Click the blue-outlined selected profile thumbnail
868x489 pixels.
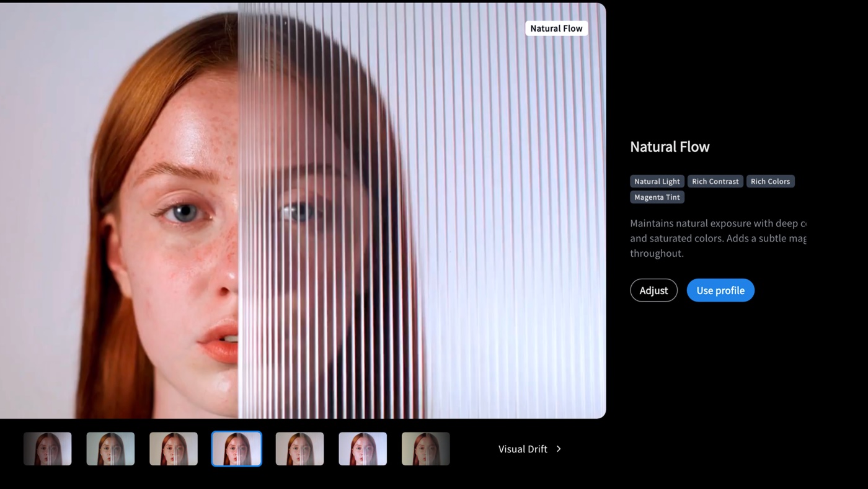237,449
